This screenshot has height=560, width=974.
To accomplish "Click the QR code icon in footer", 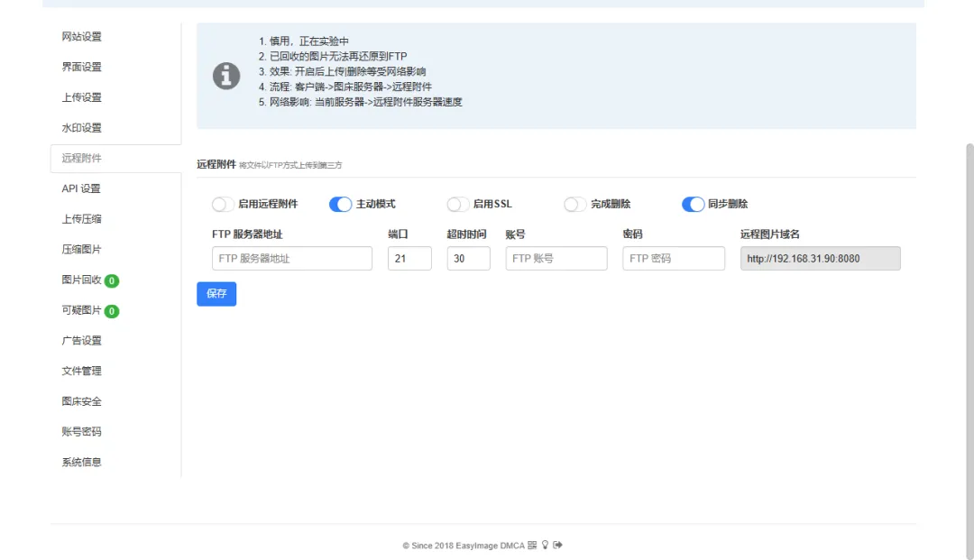I will tap(532, 546).
